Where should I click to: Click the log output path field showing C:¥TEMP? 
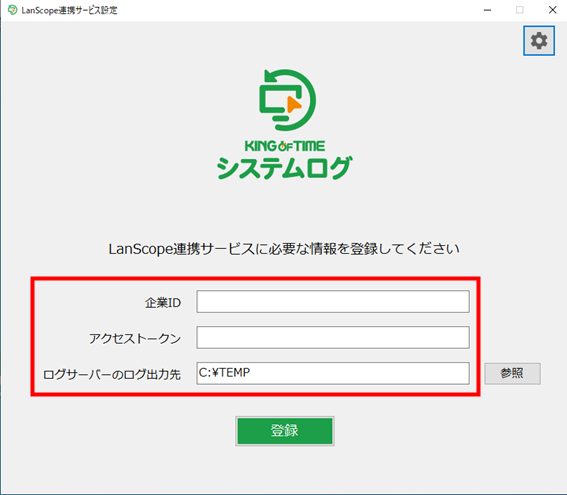(333, 373)
